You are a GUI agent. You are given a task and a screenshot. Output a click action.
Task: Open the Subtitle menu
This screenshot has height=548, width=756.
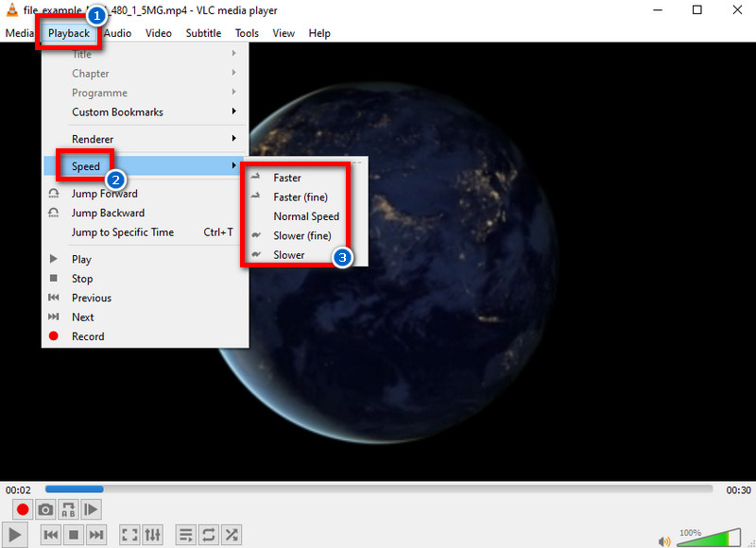point(203,33)
